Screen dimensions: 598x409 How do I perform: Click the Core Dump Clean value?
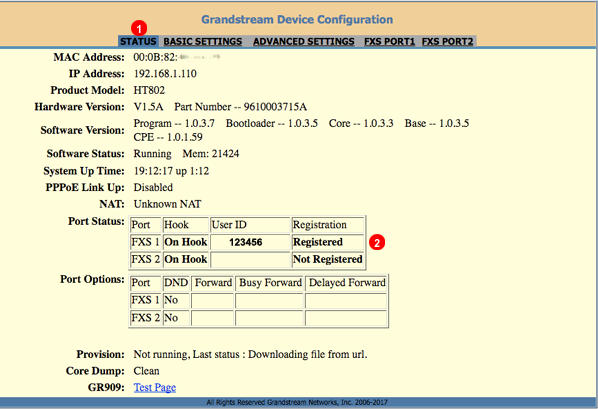(146, 371)
